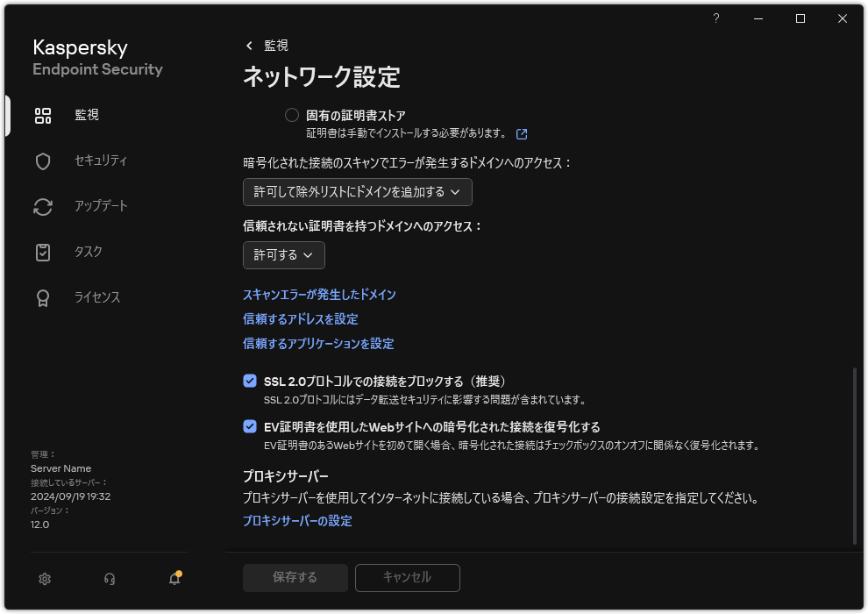The width and height of the screenshot is (868, 614).
Task: Open the support headset icon
Action: tap(109, 579)
